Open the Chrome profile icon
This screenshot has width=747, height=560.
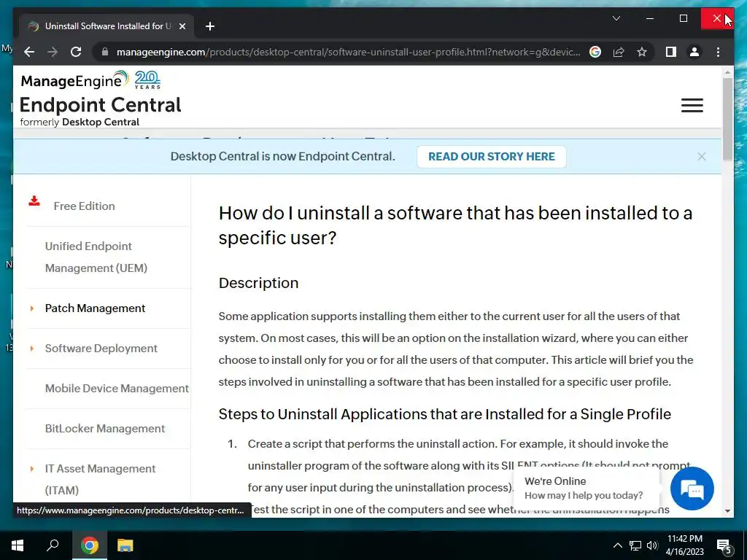coord(694,52)
